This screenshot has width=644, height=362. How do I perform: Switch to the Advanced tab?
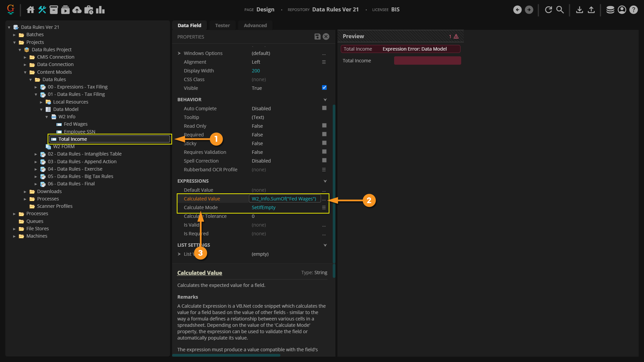(x=255, y=25)
